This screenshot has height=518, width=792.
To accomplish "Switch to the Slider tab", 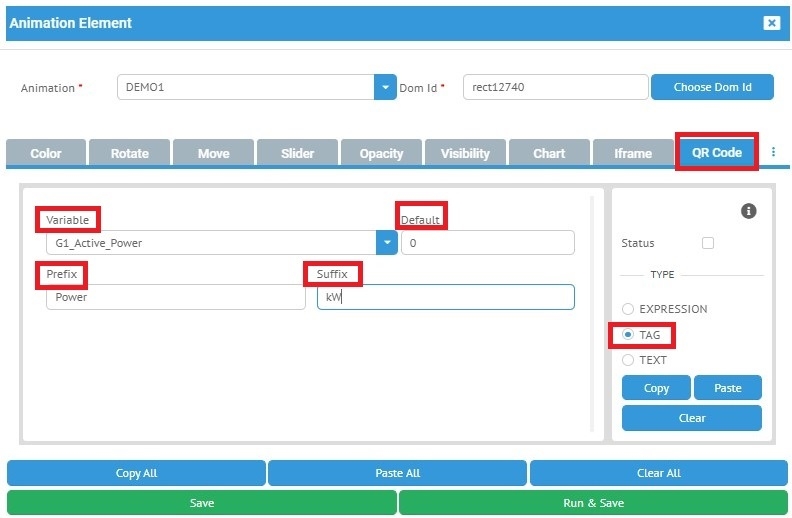I will click(x=297, y=153).
